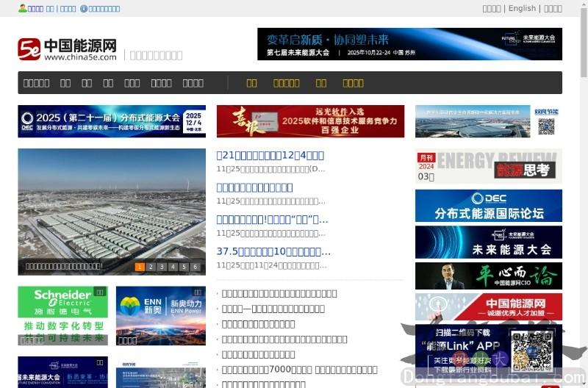This screenshot has height=388, width=588.
Task: Open the headline starting with 37.5
Action: [273, 251]
